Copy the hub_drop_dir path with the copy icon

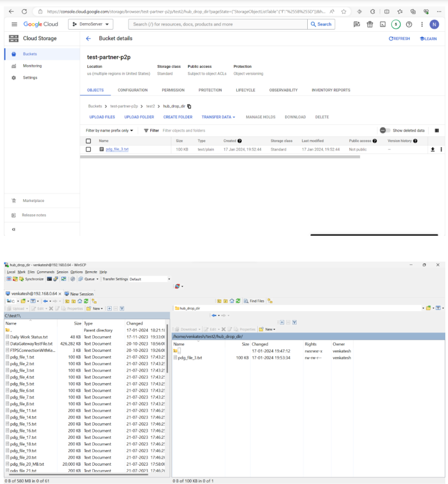click(189, 106)
